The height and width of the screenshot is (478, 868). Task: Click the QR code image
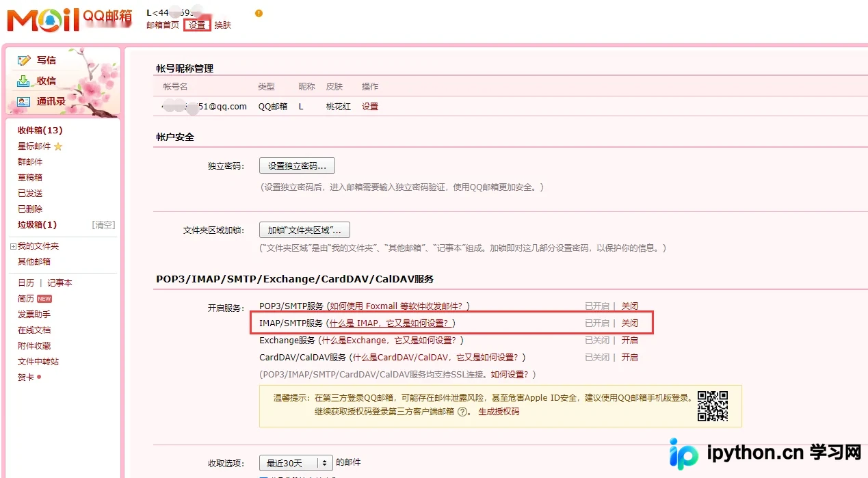click(x=712, y=406)
